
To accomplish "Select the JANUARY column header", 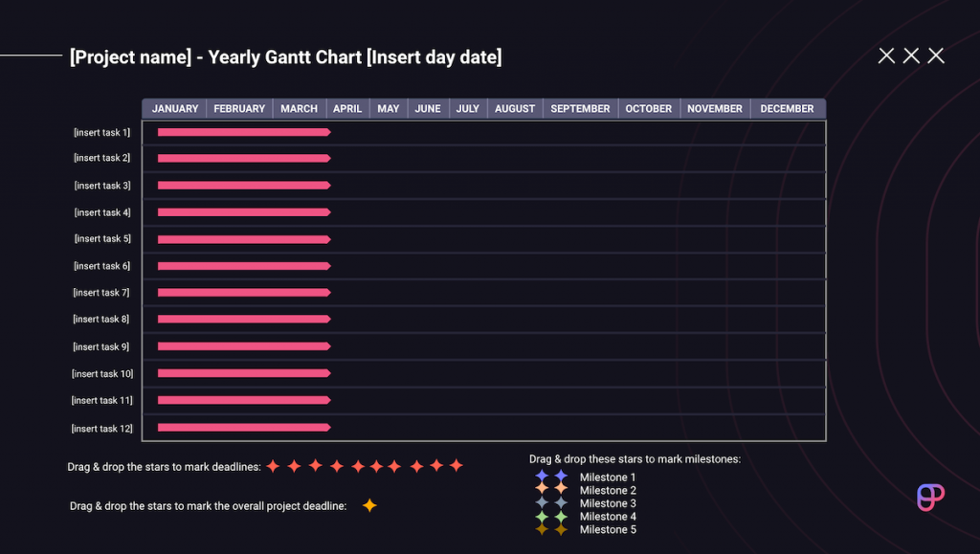I will click(175, 109).
